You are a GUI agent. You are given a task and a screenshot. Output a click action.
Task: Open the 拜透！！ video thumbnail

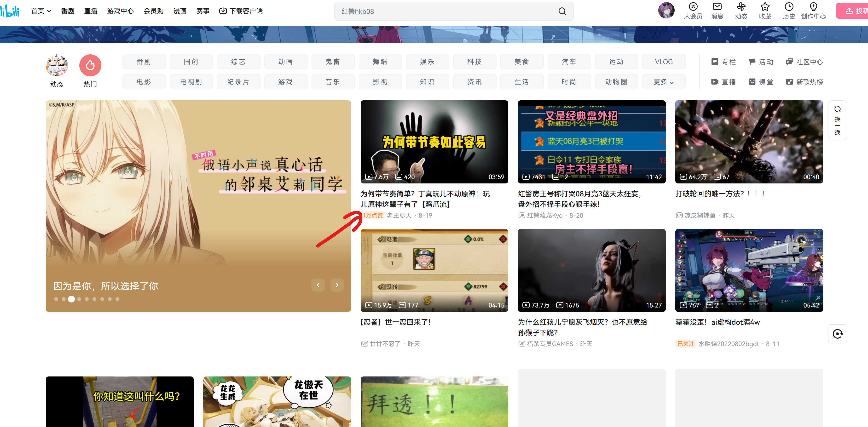[x=434, y=401]
